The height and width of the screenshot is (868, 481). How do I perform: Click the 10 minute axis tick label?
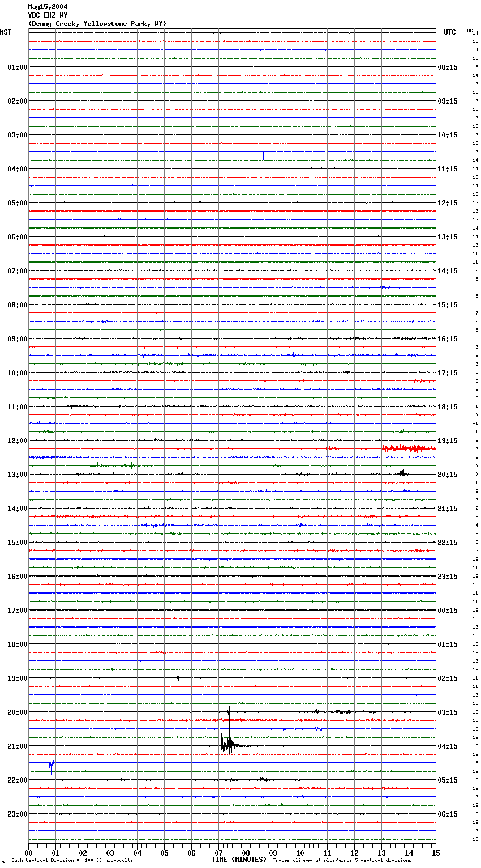coord(300,853)
